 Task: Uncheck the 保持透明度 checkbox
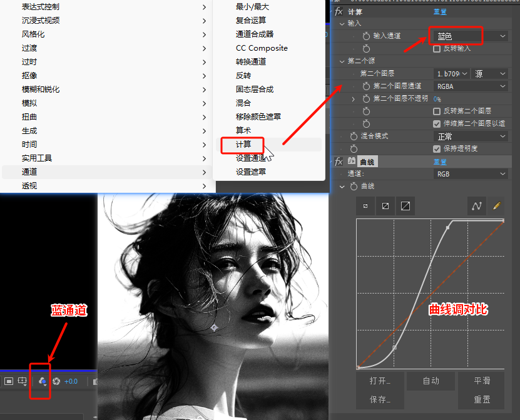(x=437, y=148)
